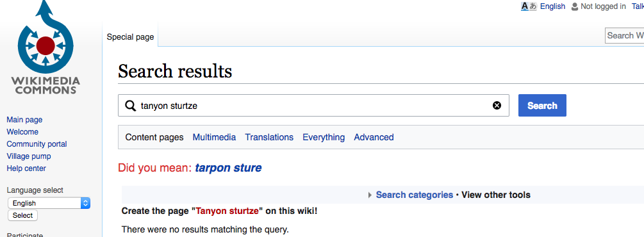
Task: Follow the tarpon sture suggestion link
Action: (228, 168)
